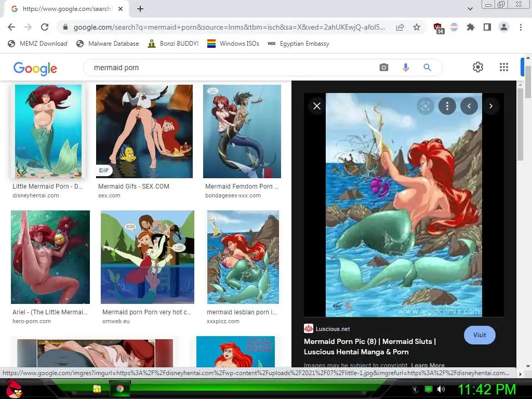Go to the previous preview image

coord(469,106)
